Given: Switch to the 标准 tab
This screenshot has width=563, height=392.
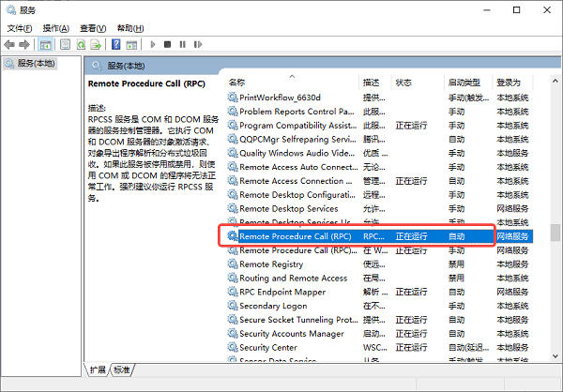Looking at the screenshot, I should pos(122,369).
